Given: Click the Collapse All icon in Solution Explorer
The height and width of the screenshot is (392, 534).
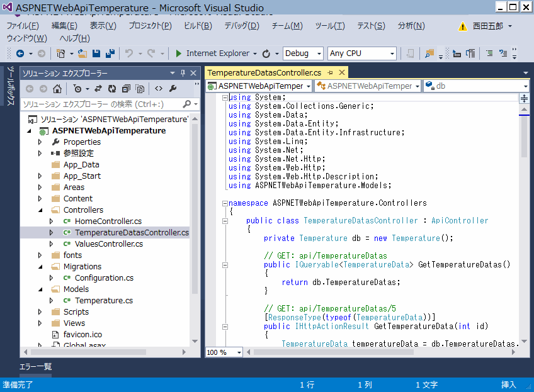Looking at the screenshot, I should click(x=126, y=89).
